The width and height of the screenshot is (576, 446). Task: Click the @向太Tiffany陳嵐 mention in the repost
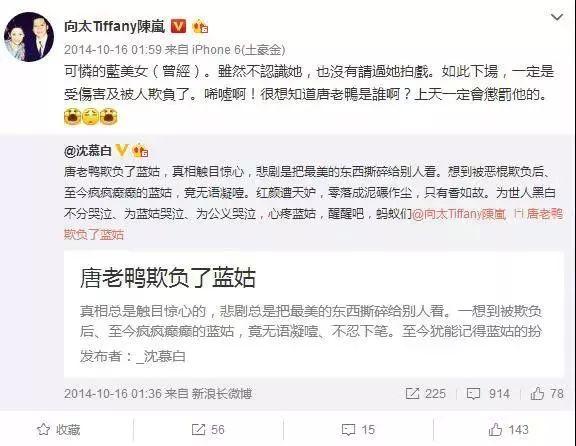459,214
